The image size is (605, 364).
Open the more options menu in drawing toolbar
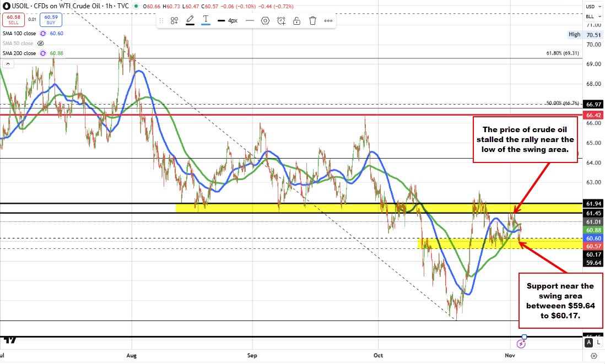click(328, 20)
